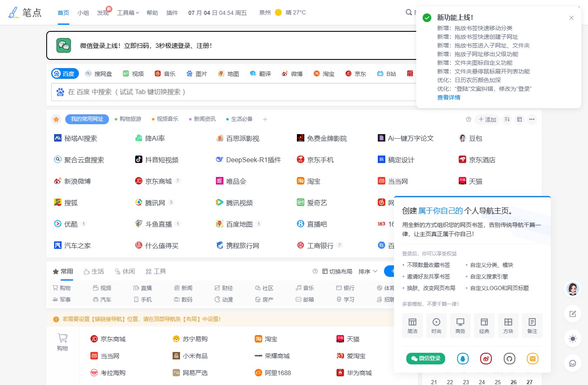Toggle the sun theme mode button
The image size is (588, 385).
click(x=573, y=339)
